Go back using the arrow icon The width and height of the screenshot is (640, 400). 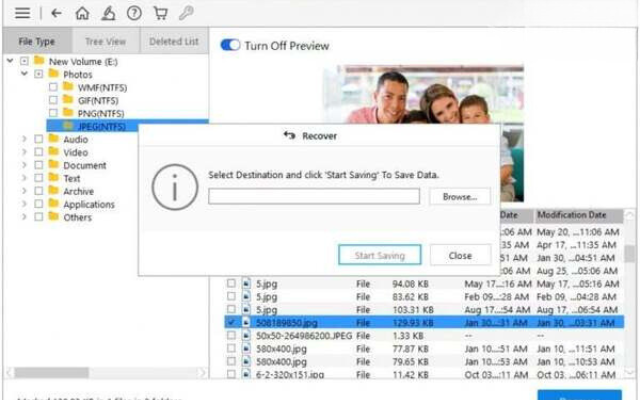[56, 13]
